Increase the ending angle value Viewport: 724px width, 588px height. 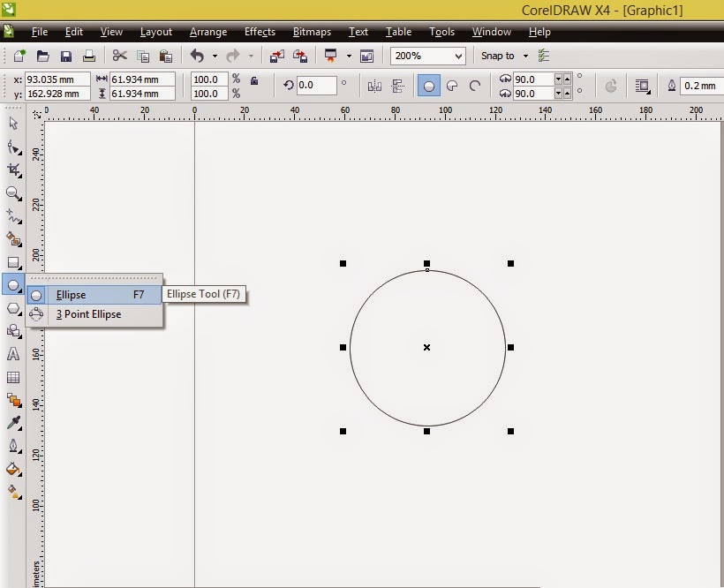click(x=567, y=94)
